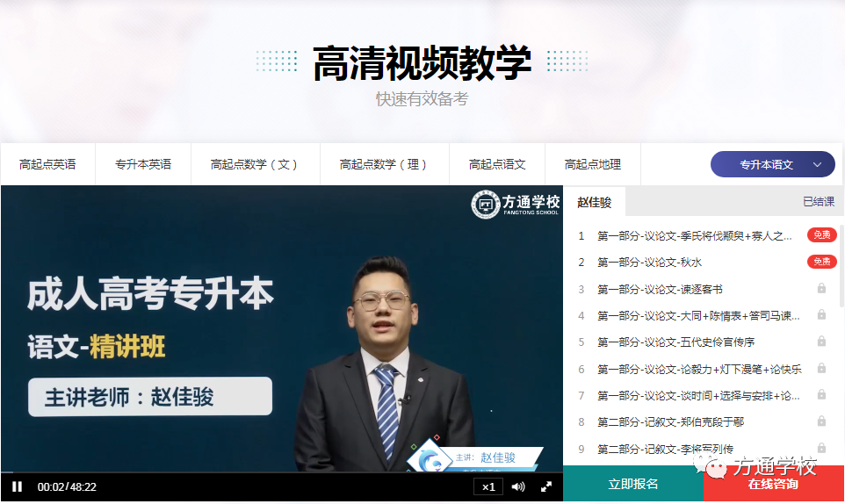845x504 pixels.
Task: Play lesson 6 论毅力+灯下漫笔+论快乐
Action: 699,369
